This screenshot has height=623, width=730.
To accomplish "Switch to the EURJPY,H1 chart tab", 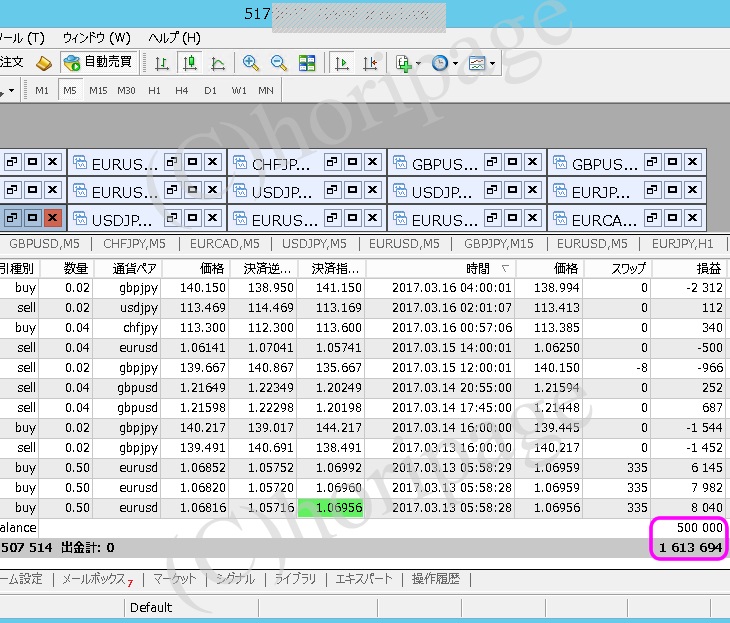I will (683, 244).
